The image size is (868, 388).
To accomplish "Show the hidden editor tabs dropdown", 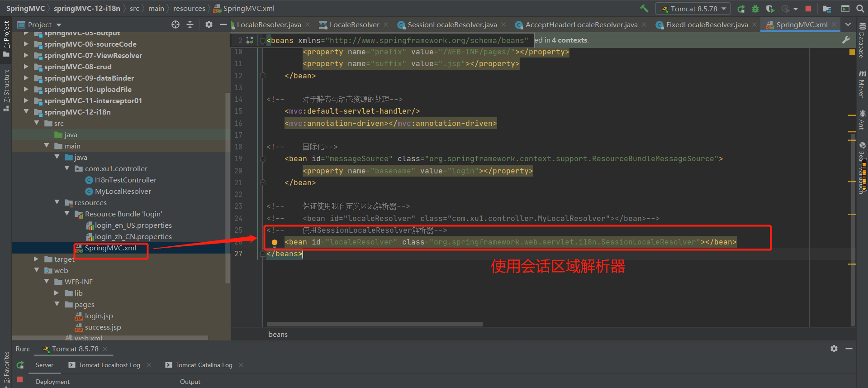I will (848, 24).
